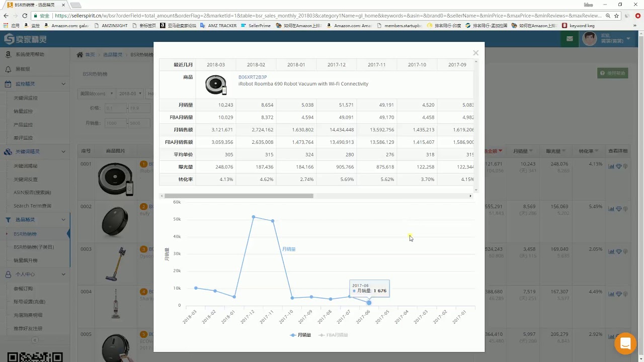Close the sales history popup dialog
The image size is (644, 362).
(475, 53)
